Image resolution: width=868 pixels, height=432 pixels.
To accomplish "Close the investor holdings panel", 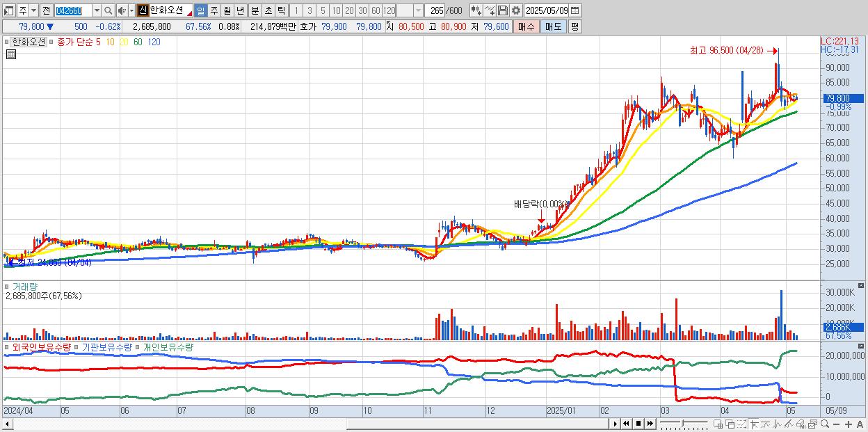I will [x=862, y=346].
